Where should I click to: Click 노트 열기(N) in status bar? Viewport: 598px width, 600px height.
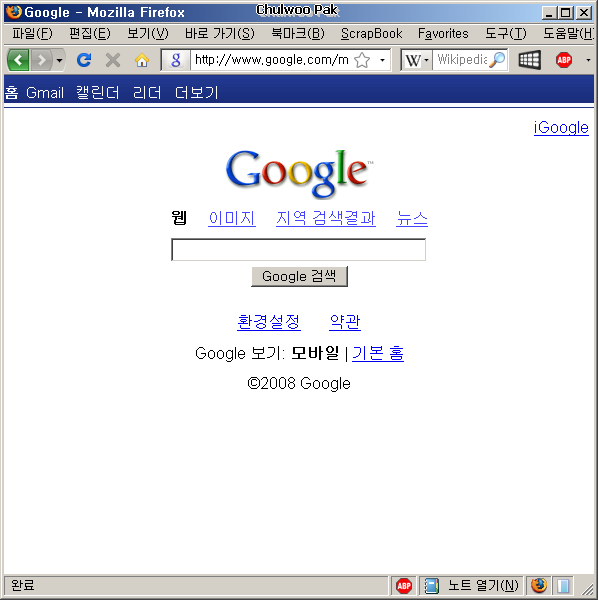coord(483,585)
